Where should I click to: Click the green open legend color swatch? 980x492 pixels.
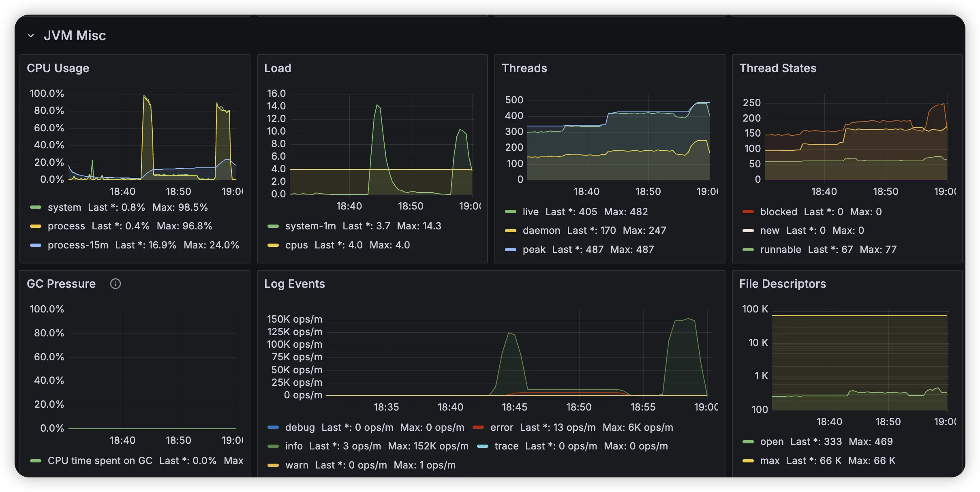pos(748,442)
